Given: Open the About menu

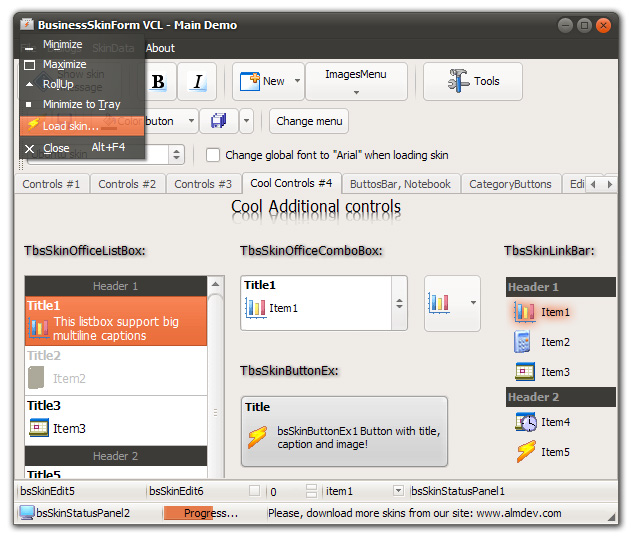Looking at the screenshot, I should pyautogui.click(x=160, y=48).
